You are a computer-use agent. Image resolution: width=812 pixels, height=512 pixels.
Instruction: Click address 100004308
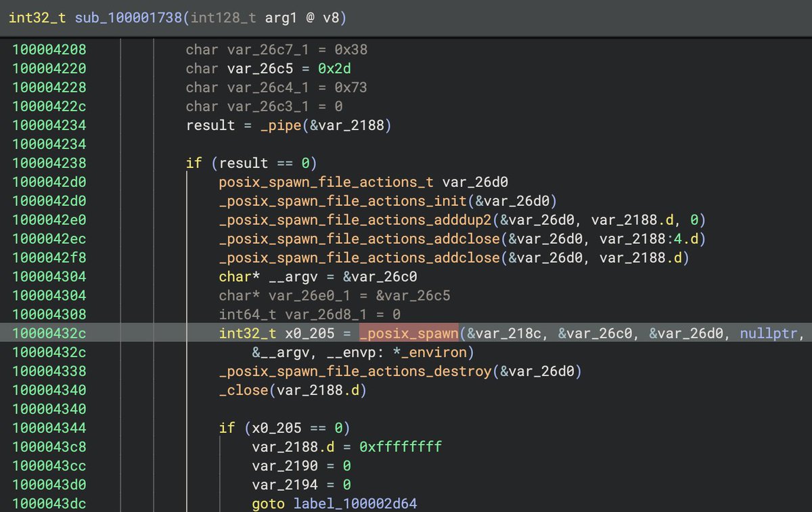click(49, 315)
